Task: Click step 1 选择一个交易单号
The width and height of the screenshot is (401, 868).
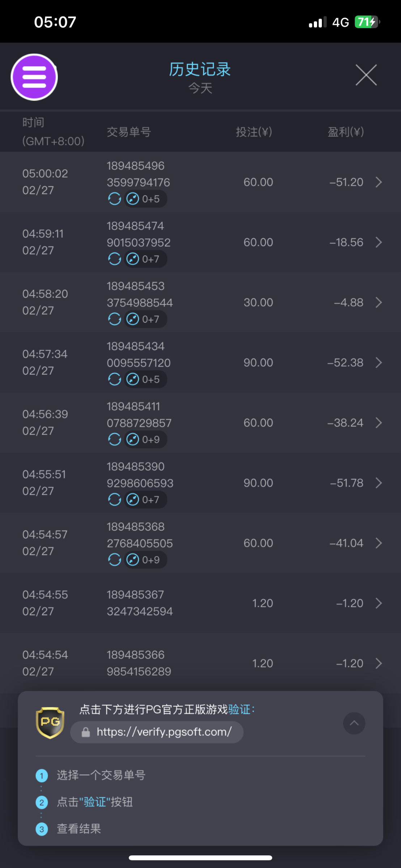Action: pos(101,775)
